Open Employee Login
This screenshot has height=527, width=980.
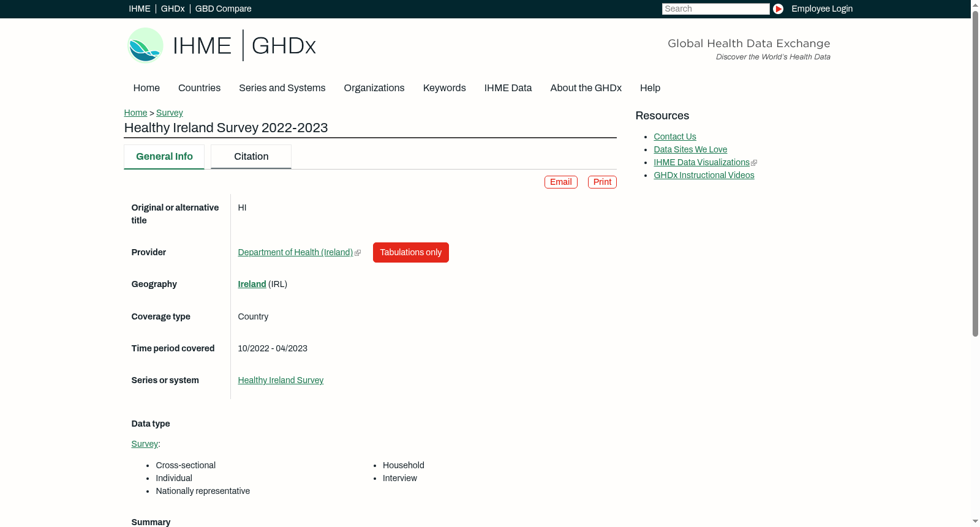pyautogui.click(x=822, y=9)
